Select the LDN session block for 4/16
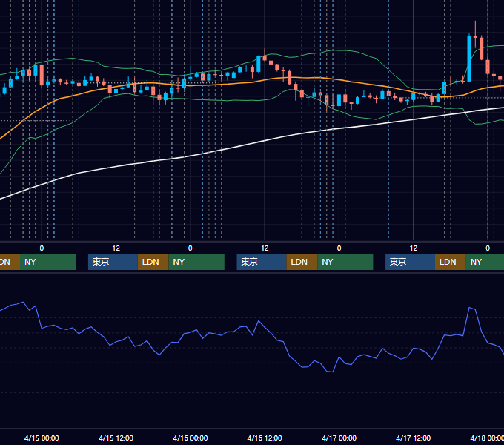Viewport: 504px width, 445px height. 302,262
